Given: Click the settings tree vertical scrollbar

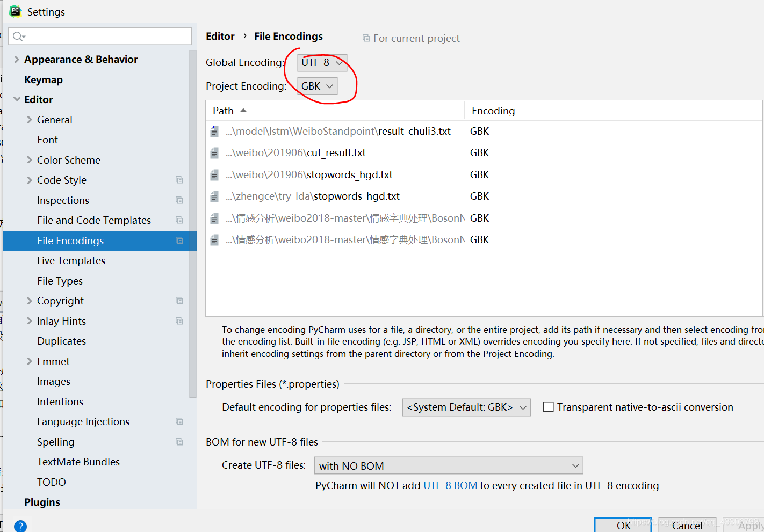Looking at the screenshot, I should tap(192, 223).
